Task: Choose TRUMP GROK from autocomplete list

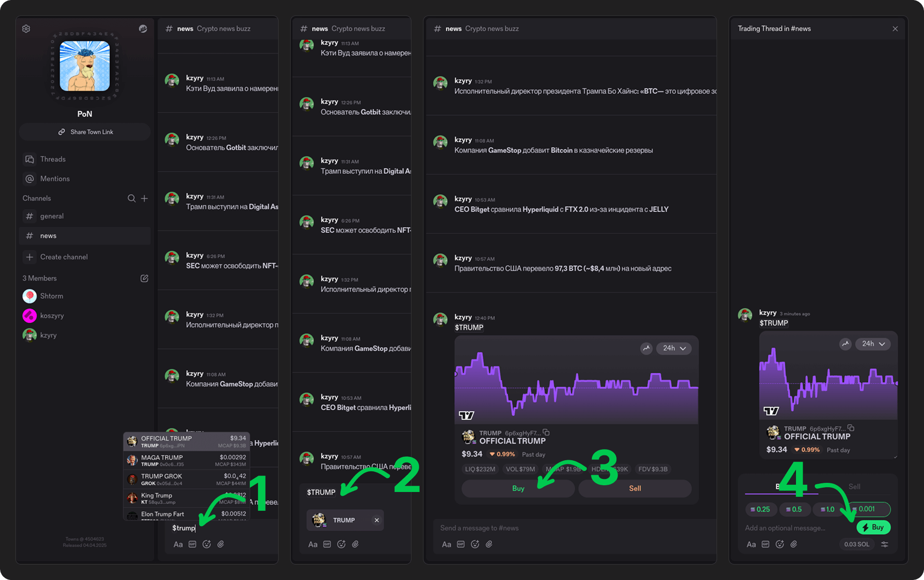Action: click(x=187, y=479)
